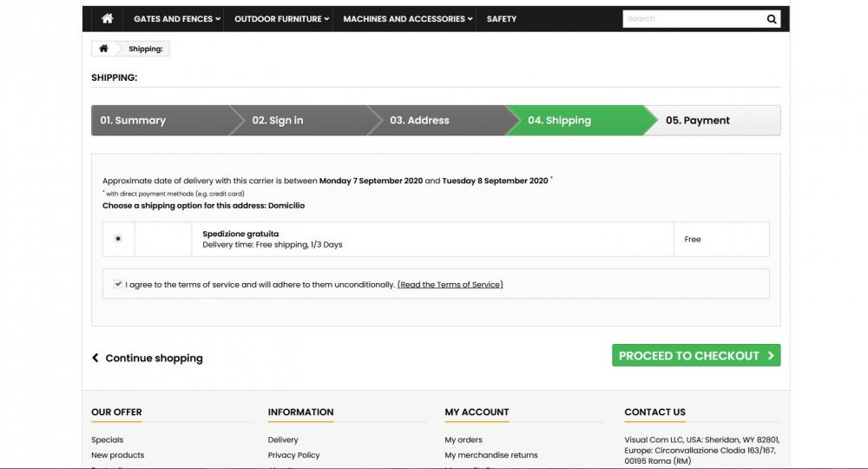Open the My orders footer link
Image resolution: width=868 pixels, height=469 pixels.
pyautogui.click(x=464, y=439)
